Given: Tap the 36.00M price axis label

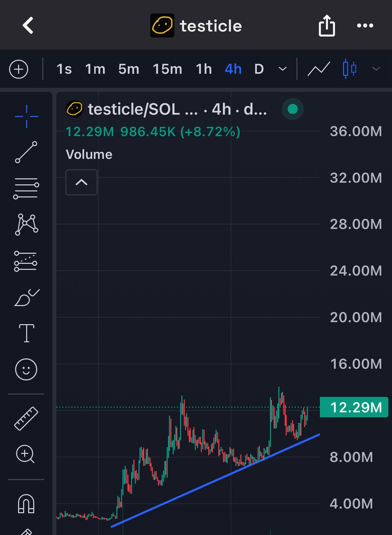Looking at the screenshot, I should coord(356,131).
